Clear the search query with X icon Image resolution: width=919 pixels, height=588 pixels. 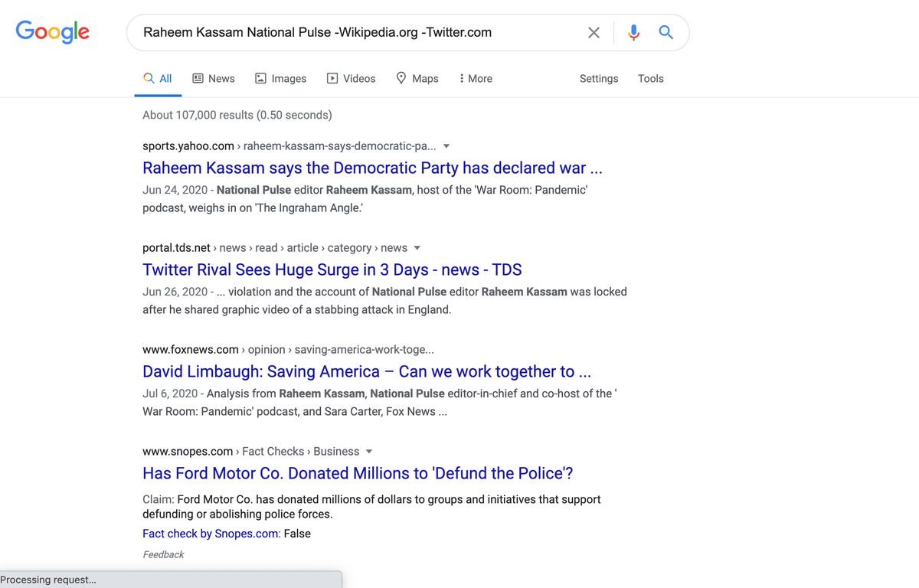click(x=594, y=32)
